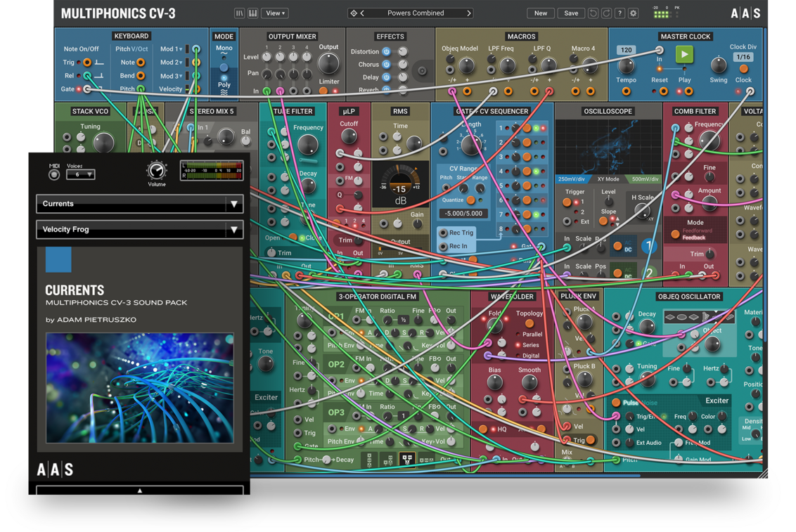Click the Currents sound pack artwork thumbnail
Image resolution: width=796 pixels, height=532 pixels.
140,388
